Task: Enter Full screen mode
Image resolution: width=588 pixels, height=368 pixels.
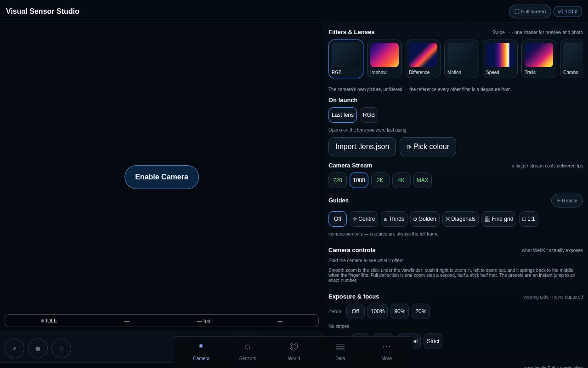Action: (x=530, y=11)
